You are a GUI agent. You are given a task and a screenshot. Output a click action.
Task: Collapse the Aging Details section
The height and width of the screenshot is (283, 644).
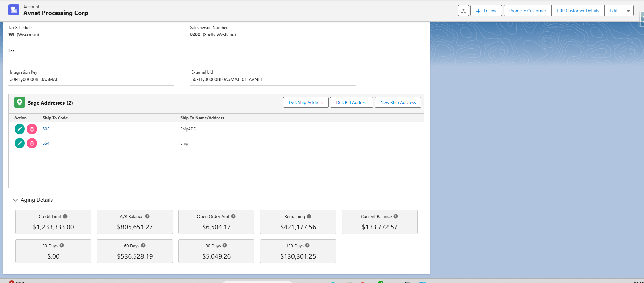click(15, 200)
